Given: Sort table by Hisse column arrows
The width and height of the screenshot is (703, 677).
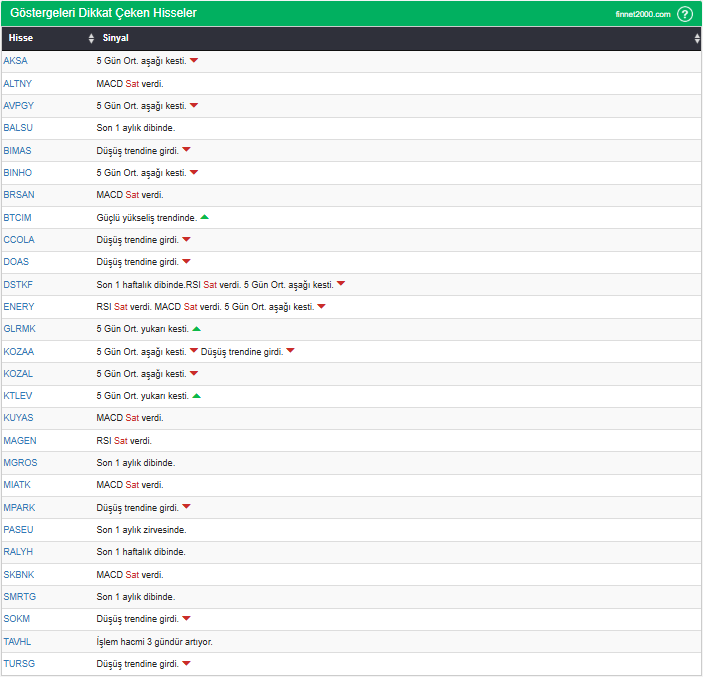Looking at the screenshot, I should pyautogui.click(x=91, y=39).
